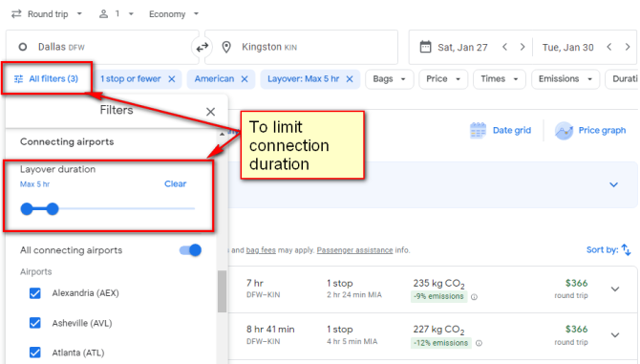Screen dimensions: 640x364
Task: Open the Emissions filter dropdown
Action: click(x=565, y=79)
